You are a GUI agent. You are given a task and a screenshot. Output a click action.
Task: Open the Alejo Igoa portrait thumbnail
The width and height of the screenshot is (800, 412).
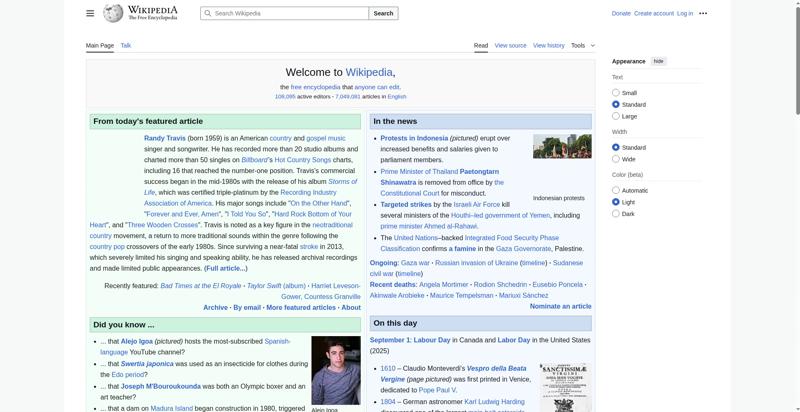[x=336, y=370]
